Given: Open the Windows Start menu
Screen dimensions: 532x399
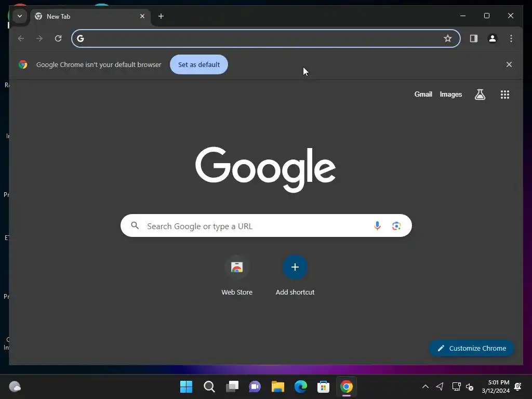Looking at the screenshot, I should click(x=187, y=387).
